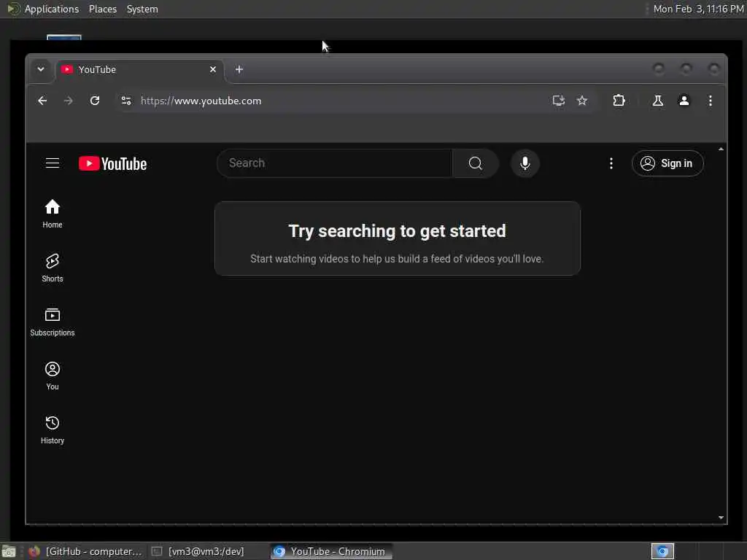Viewport: 747px width, 560px height.
Task: Open Chromium three-dot menu
Action: [711, 101]
